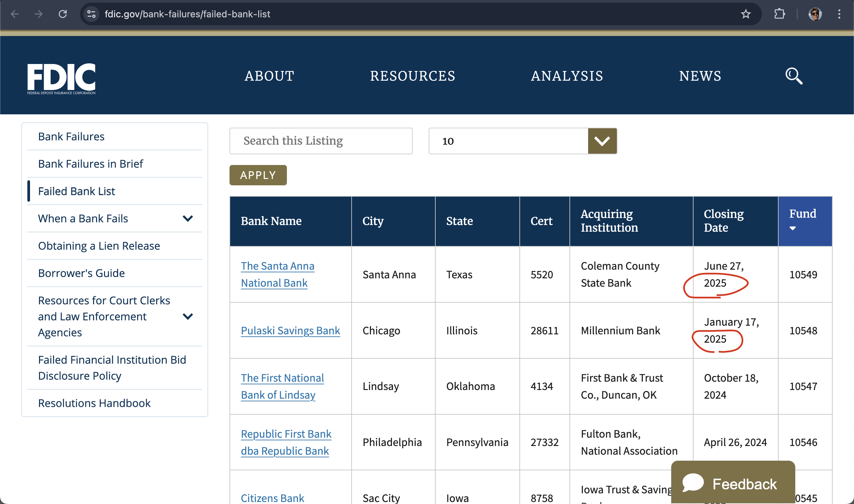854x504 pixels.
Task: Click the October 18, 2024 closing date
Action: 731,386
